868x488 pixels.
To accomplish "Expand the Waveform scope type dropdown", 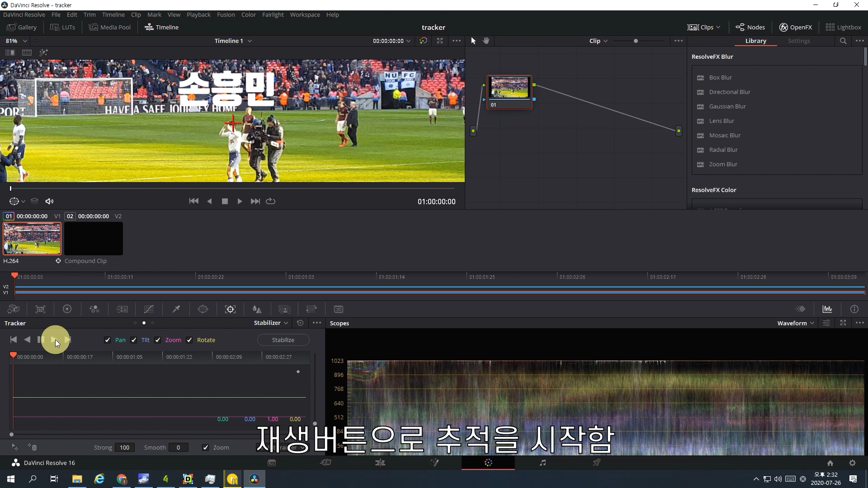I will (x=796, y=323).
